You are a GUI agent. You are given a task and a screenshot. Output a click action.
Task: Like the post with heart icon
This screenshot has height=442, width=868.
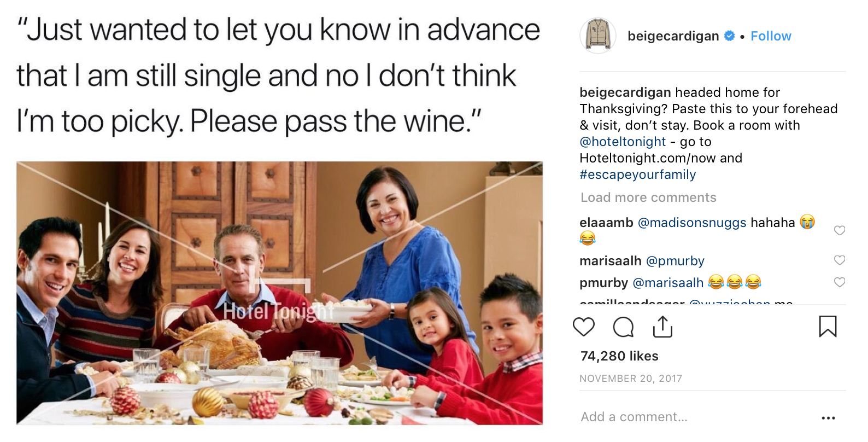pos(583,327)
